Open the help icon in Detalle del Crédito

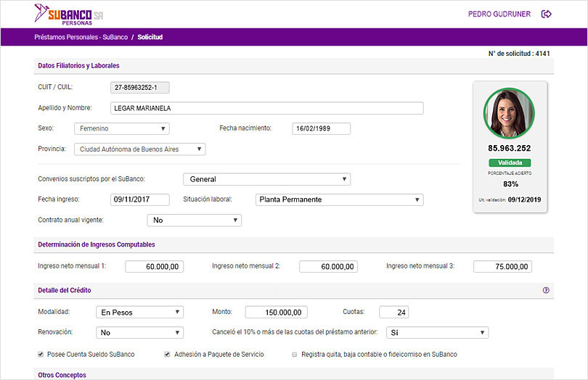[x=546, y=290]
